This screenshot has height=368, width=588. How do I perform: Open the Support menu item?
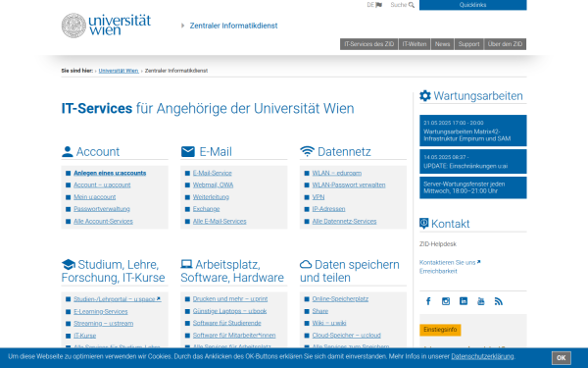[x=468, y=44]
